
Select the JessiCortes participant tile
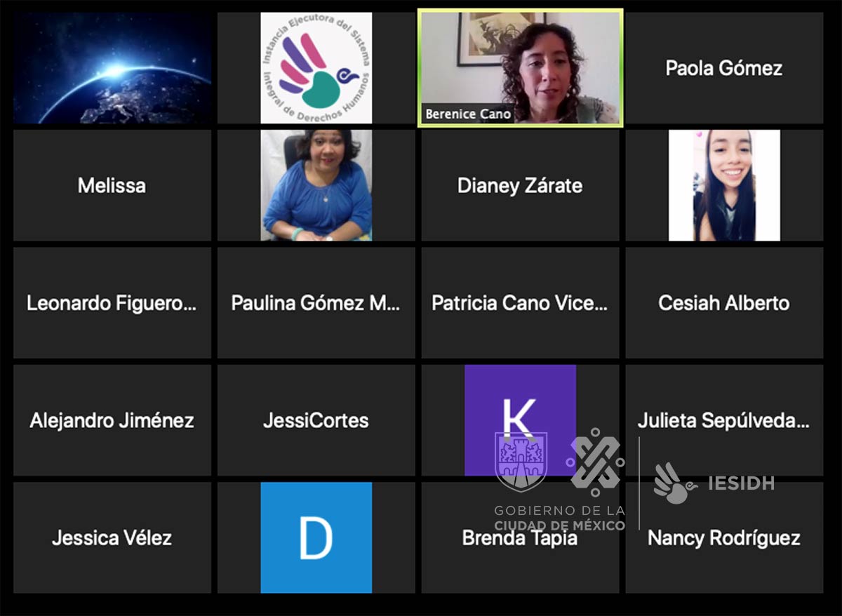316,420
